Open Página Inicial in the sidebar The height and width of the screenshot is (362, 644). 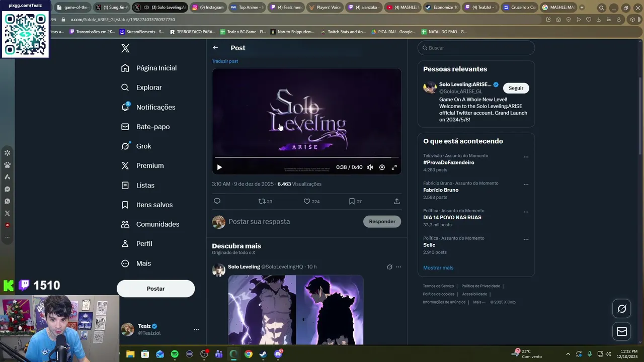(149, 68)
